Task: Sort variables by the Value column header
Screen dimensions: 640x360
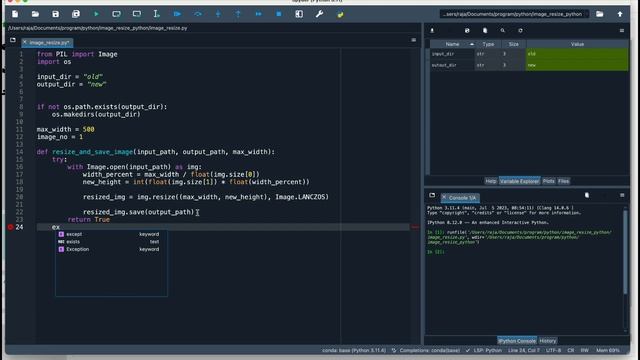Action: [x=577, y=44]
